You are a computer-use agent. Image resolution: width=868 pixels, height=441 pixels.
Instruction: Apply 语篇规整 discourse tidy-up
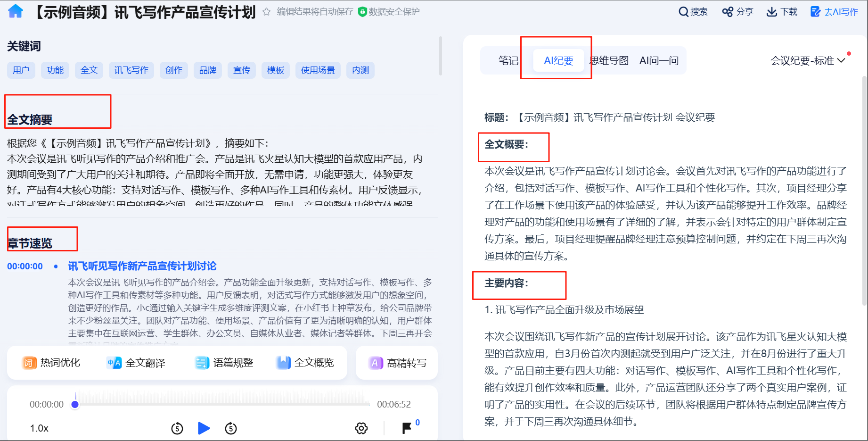[x=224, y=363]
